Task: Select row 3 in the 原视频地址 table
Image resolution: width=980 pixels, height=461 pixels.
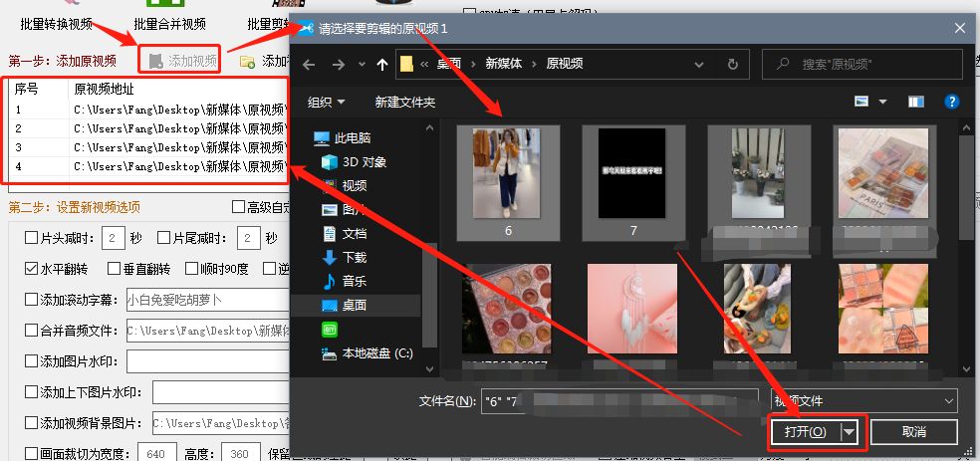Action: click(147, 147)
